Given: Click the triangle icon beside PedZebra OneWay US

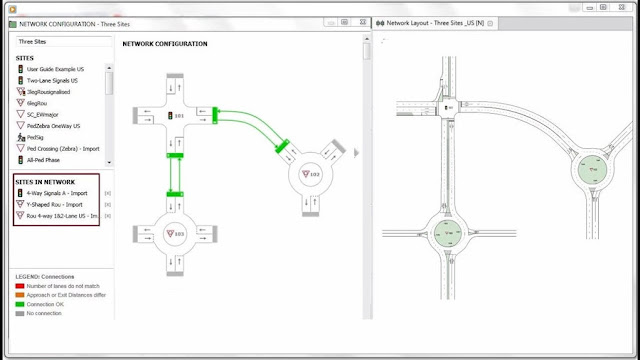Looking at the screenshot, I should pyautogui.click(x=20, y=126).
